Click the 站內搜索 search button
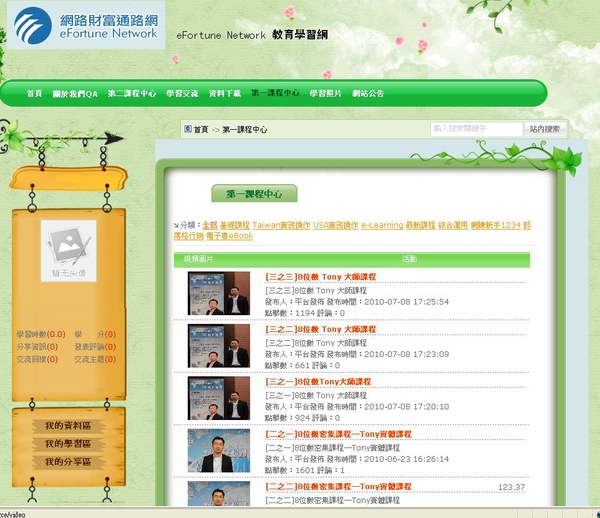Viewport: 600px width, 518px height. tap(545, 129)
